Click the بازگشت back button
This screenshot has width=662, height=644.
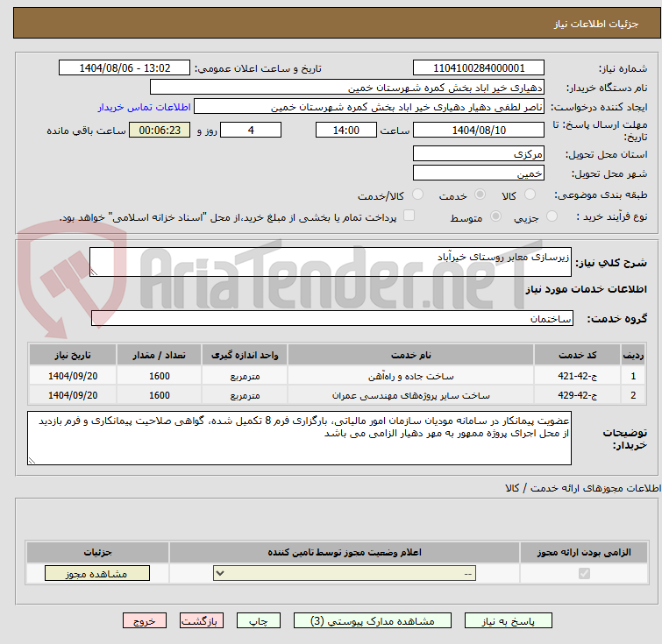(x=202, y=621)
